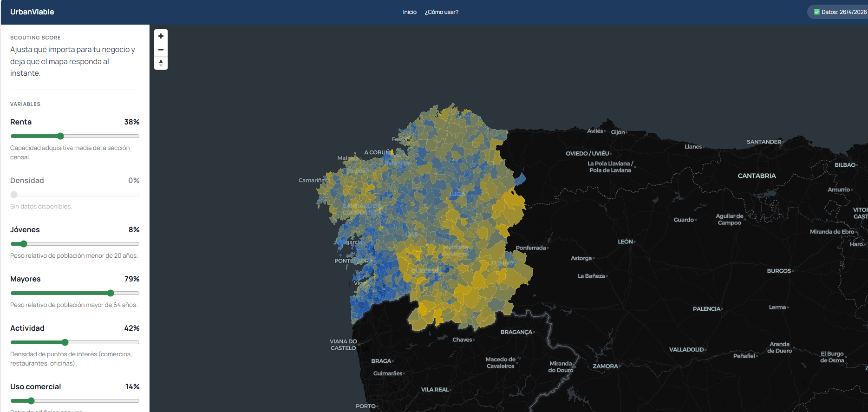Click the LEÓN city label on map
This screenshot has height=412, width=868.
point(625,242)
